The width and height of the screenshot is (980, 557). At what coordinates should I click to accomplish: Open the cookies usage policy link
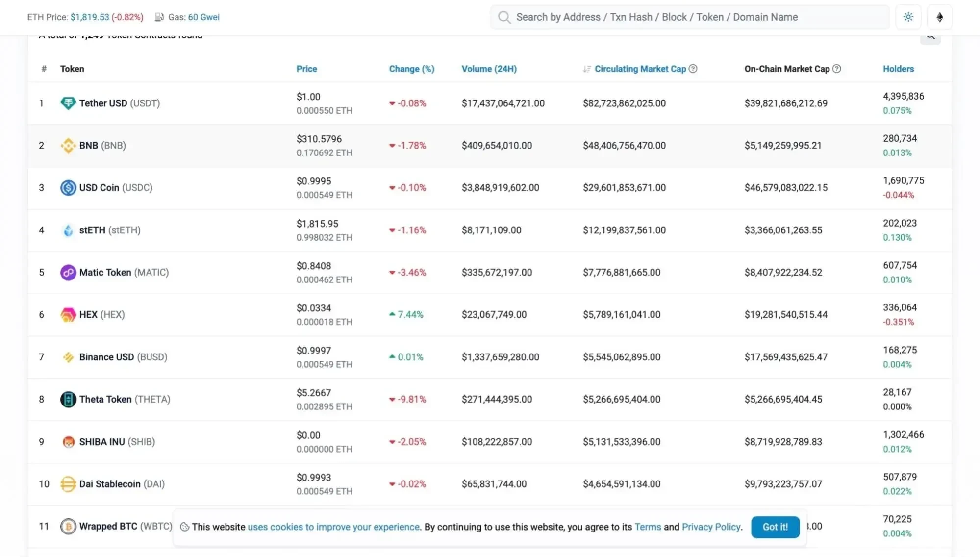pyautogui.click(x=333, y=527)
